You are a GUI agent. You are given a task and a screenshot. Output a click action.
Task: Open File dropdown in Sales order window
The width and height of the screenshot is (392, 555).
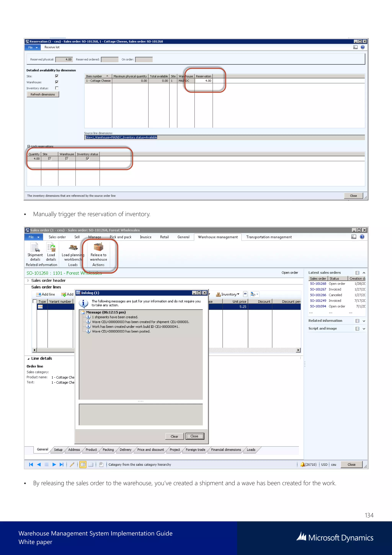pos(33,237)
